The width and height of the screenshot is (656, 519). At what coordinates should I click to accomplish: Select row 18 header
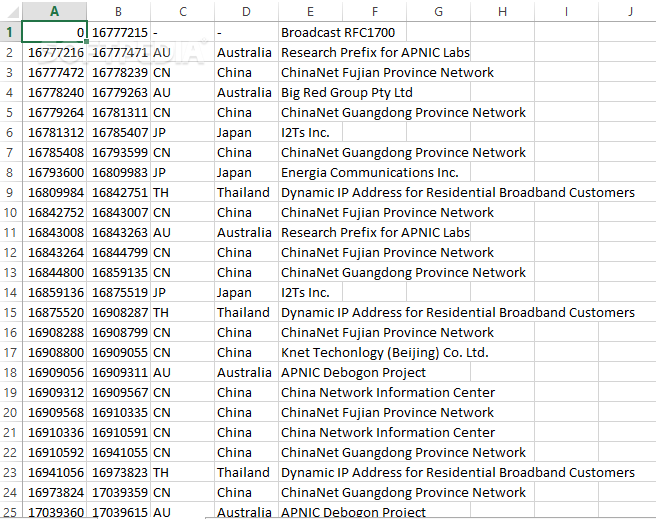click(10, 372)
